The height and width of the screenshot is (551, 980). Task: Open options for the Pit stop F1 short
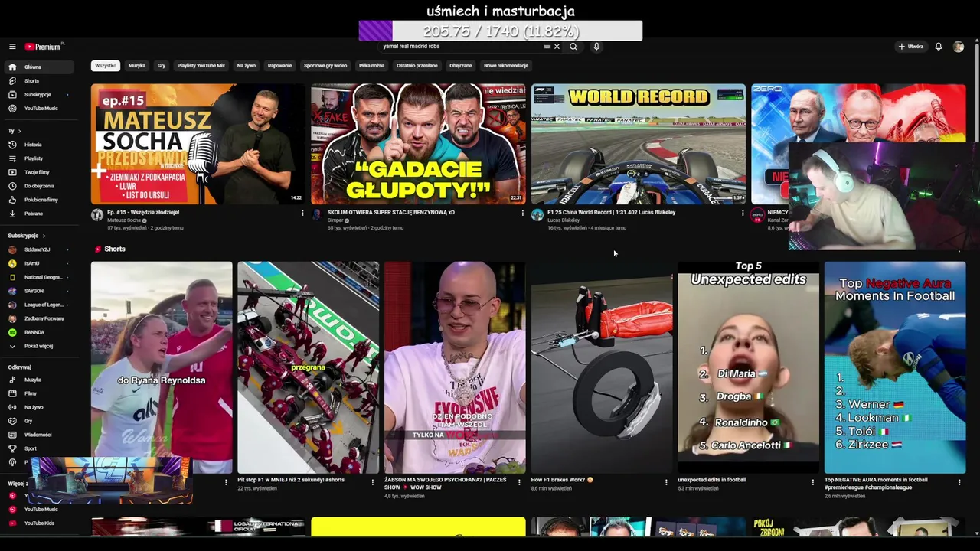click(x=373, y=482)
